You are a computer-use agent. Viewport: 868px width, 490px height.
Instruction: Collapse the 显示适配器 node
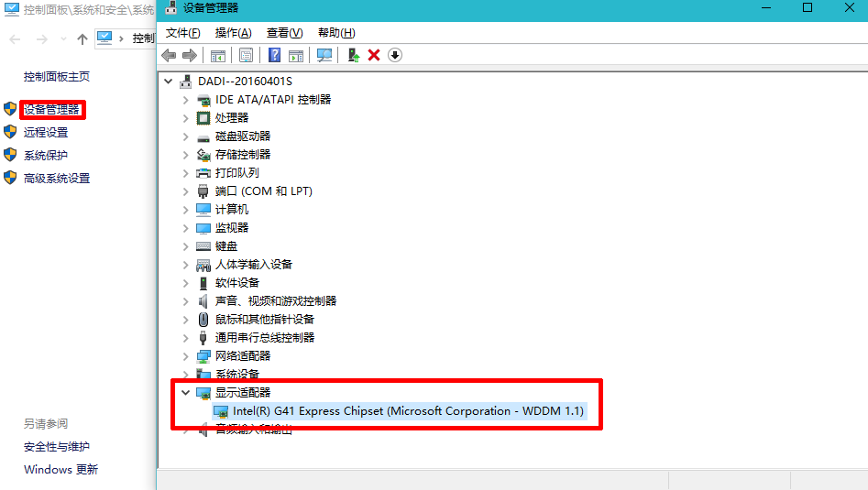(186, 392)
